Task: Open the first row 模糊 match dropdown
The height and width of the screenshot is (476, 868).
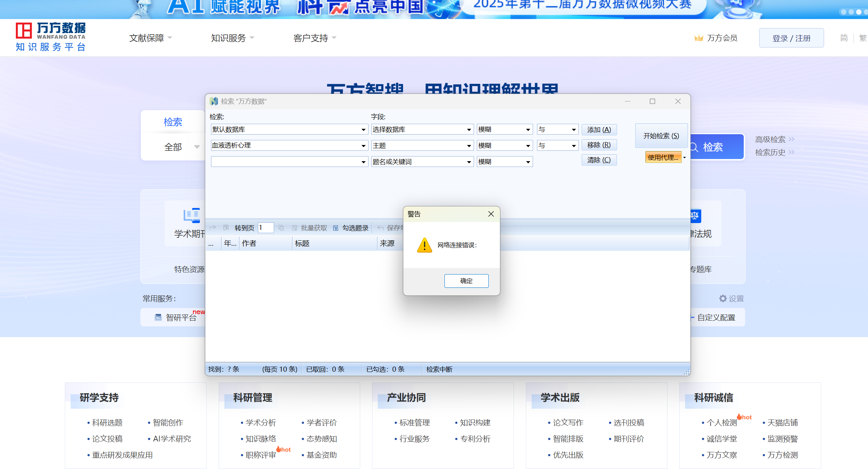Action: point(528,130)
